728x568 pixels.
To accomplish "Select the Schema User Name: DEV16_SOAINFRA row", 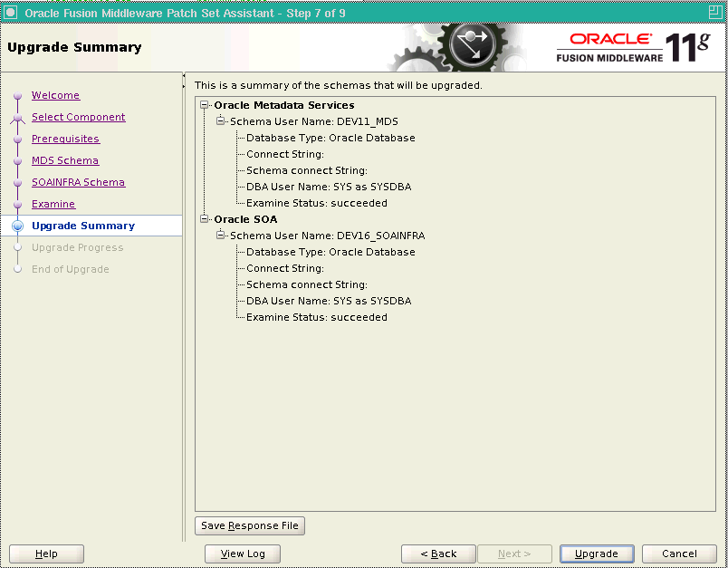I will point(327,236).
